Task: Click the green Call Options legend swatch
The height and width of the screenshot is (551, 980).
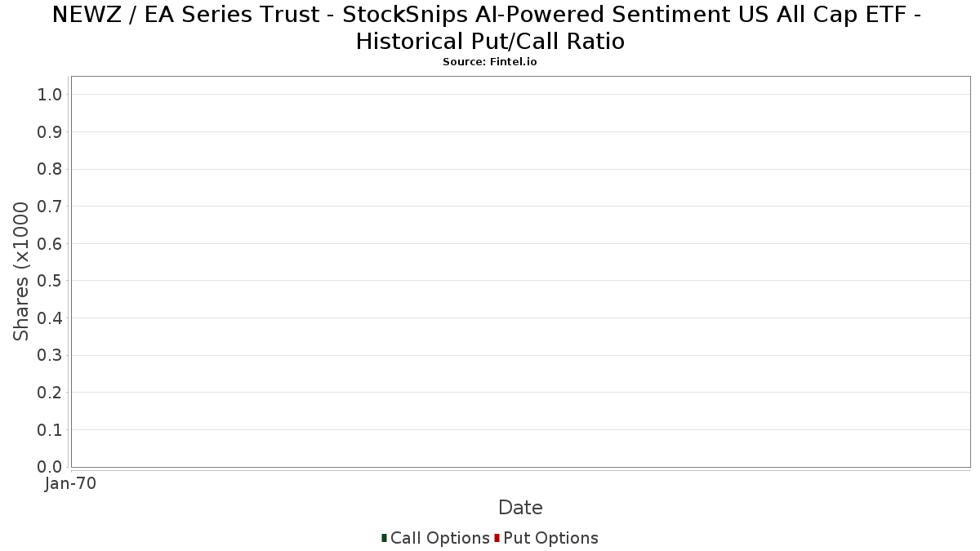Action: click(384, 538)
